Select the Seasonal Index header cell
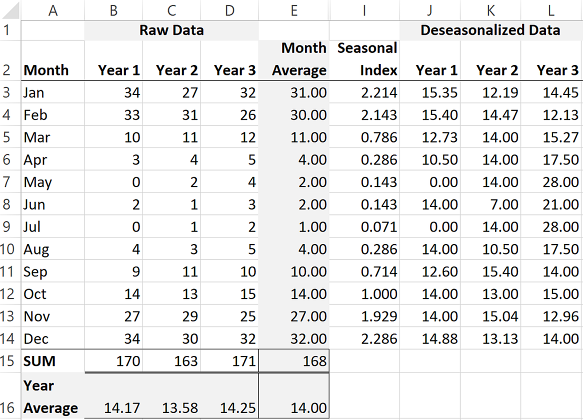Image resolution: width=583 pixels, height=420 pixels. [x=364, y=60]
